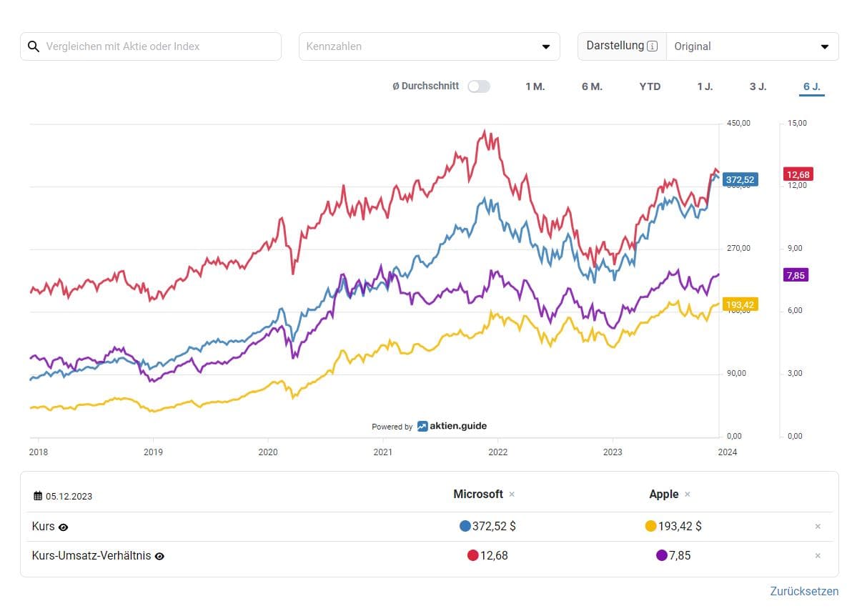The height and width of the screenshot is (616, 847).
Task: Open the Kennzahlen dropdown arrow chevron
Action: tap(548, 46)
